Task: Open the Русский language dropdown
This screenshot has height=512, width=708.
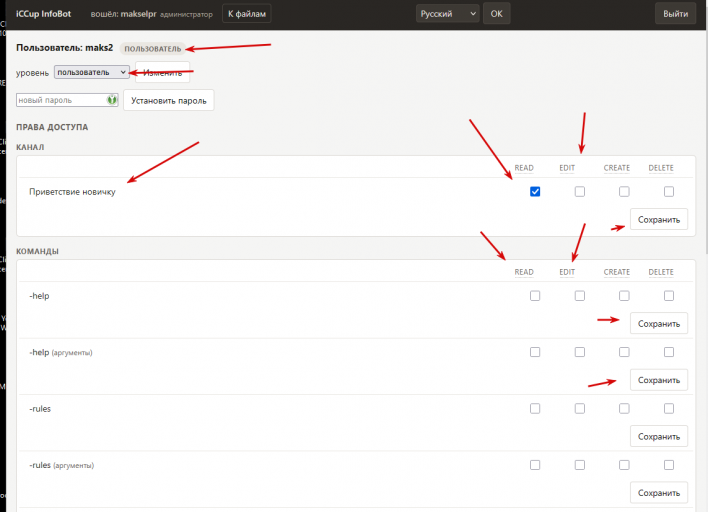Action: (447, 14)
